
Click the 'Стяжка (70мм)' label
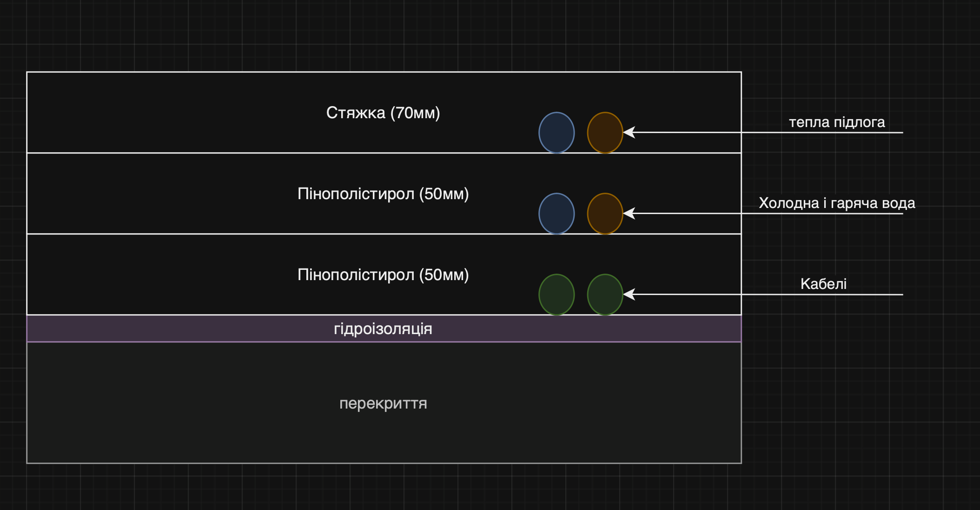383,113
